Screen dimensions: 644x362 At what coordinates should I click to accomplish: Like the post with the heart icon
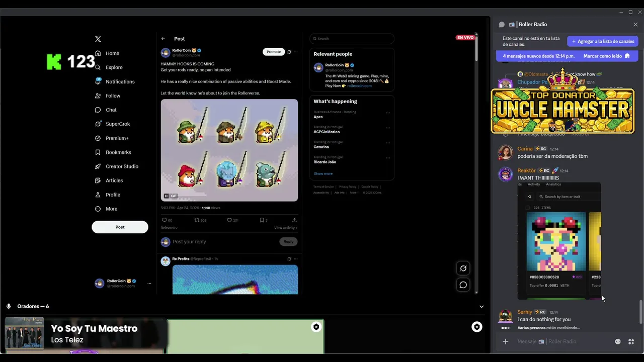229,220
